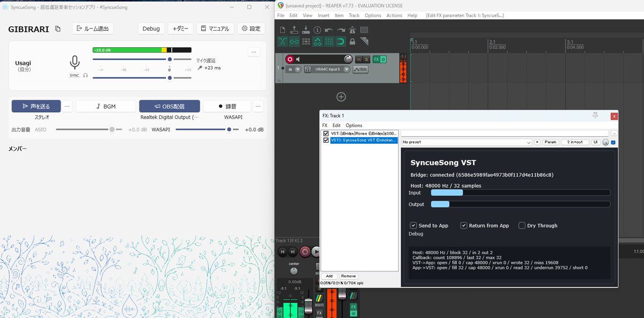Open more options beside 録音 button
The width and height of the screenshot is (644, 318).
[x=258, y=106]
